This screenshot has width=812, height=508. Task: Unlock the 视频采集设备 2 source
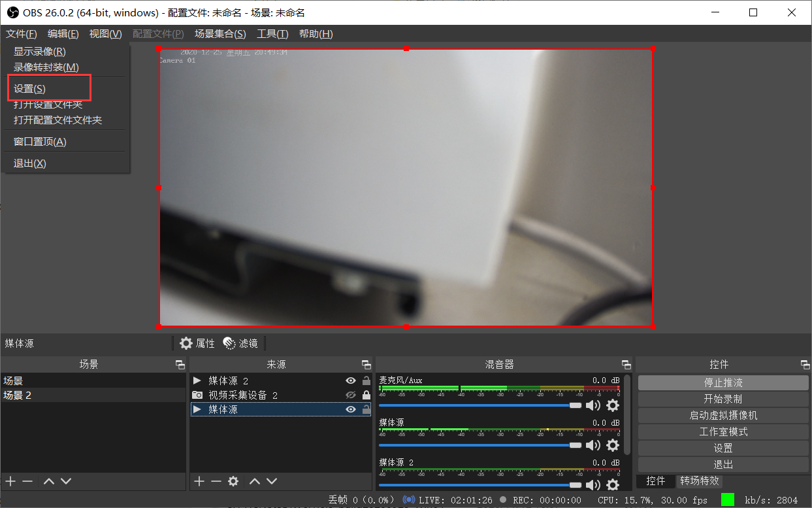click(x=366, y=395)
